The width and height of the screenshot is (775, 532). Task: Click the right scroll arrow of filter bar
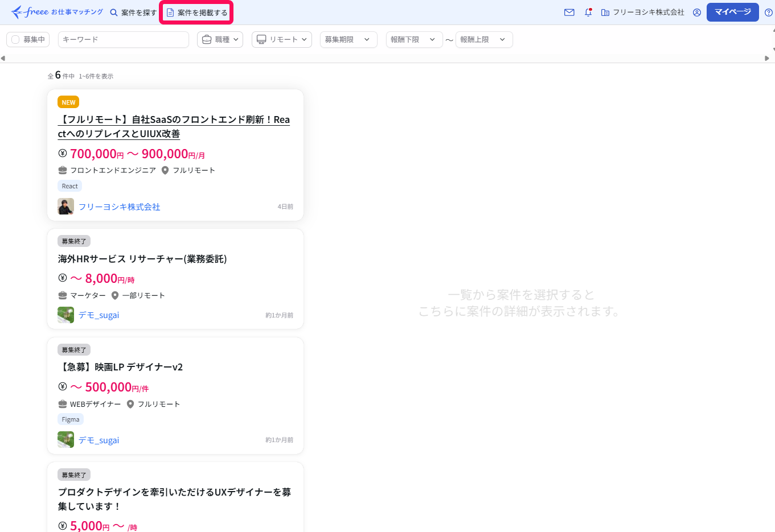[767, 58]
